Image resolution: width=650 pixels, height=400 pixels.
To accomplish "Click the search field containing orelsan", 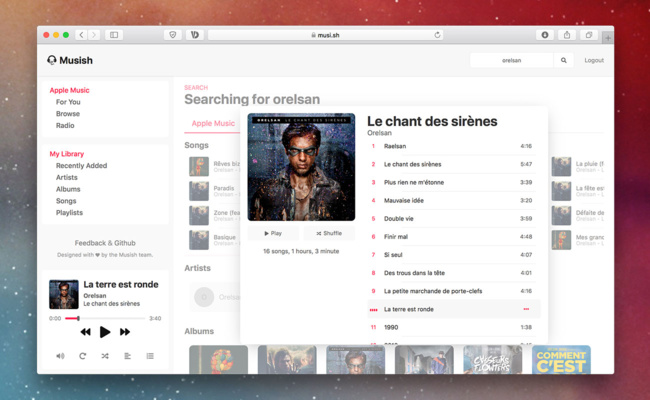I will pos(512,61).
